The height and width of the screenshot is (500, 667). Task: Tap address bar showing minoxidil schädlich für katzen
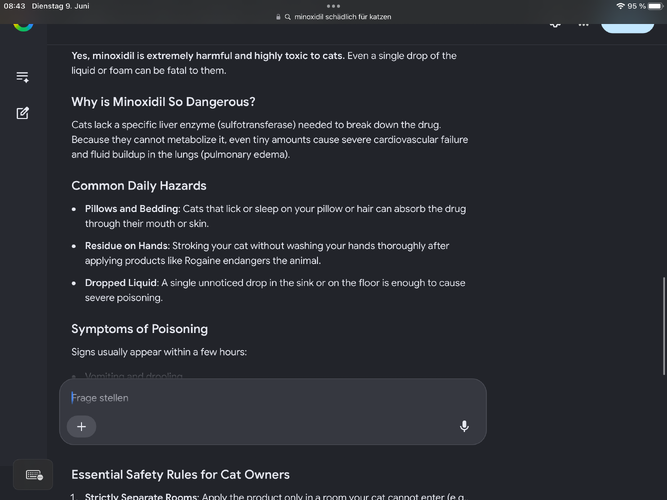tap(334, 17)
